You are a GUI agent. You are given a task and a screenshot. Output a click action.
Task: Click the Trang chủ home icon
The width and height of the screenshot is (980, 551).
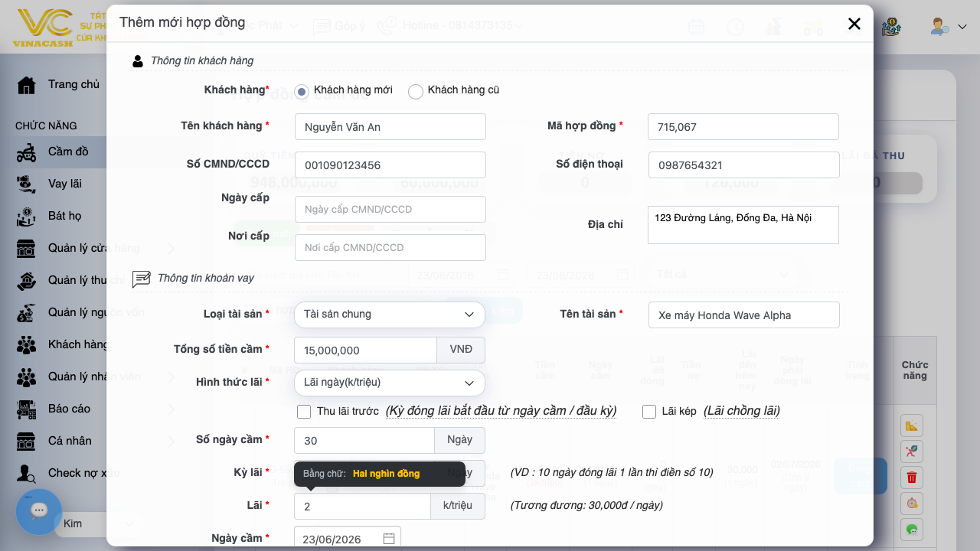pos(27,84)
